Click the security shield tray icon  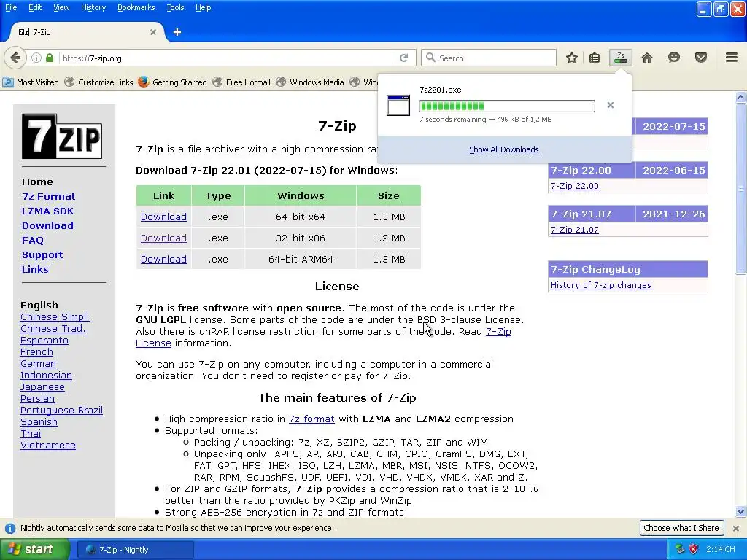pos(693,550)
